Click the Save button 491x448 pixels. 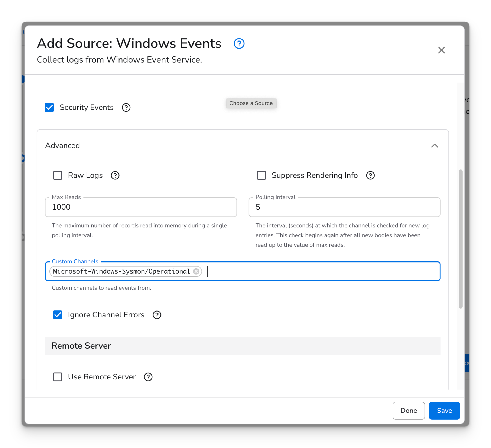[444, 411]
